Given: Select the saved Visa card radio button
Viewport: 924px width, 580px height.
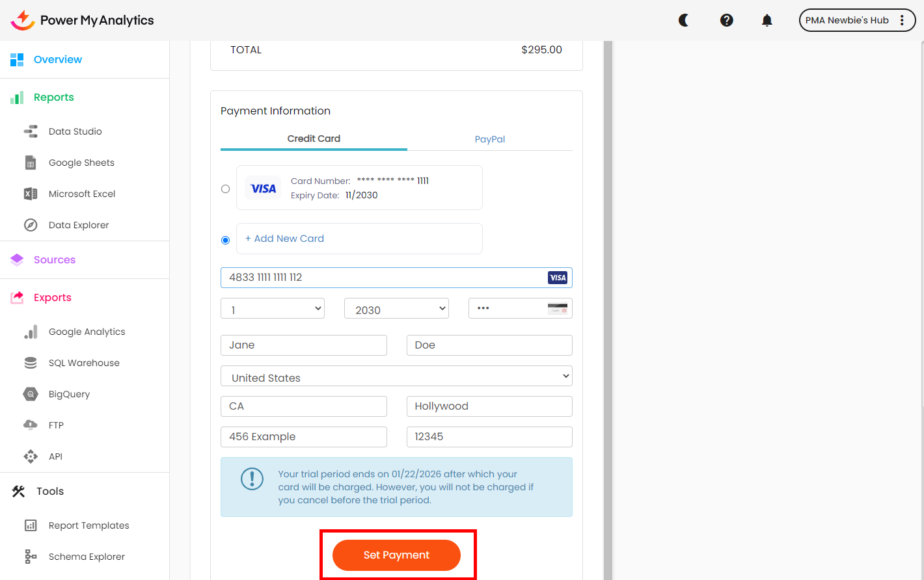Looking at the screenshot, I should (x=225, y=189).
